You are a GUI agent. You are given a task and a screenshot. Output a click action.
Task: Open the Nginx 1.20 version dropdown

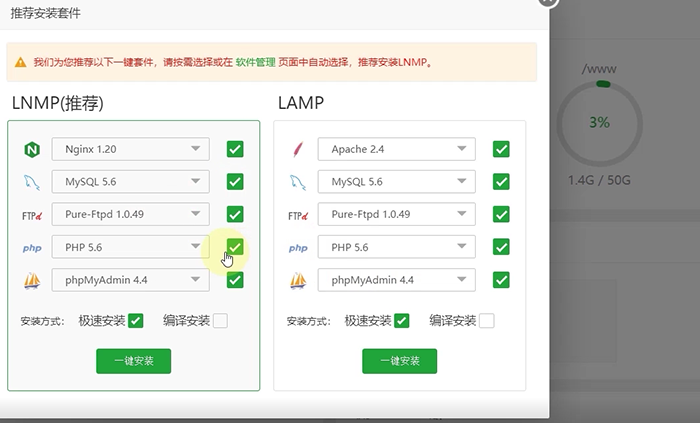tap(130, 149)
